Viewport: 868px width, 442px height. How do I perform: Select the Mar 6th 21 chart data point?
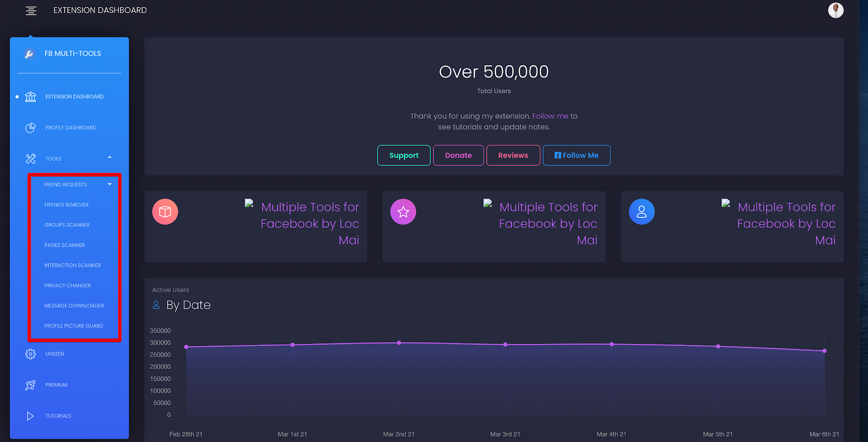pyautogui.click(x=825, y=351)
